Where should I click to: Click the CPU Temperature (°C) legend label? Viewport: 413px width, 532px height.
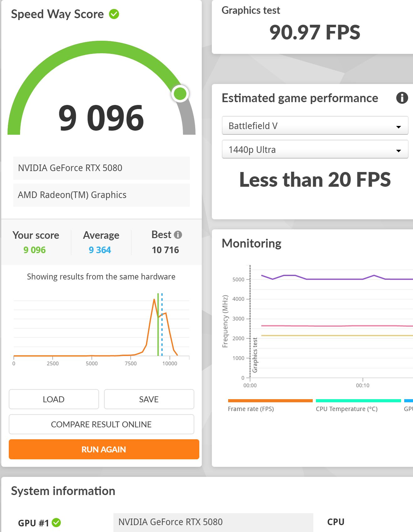pyautogui.click(x=347, y=409)
